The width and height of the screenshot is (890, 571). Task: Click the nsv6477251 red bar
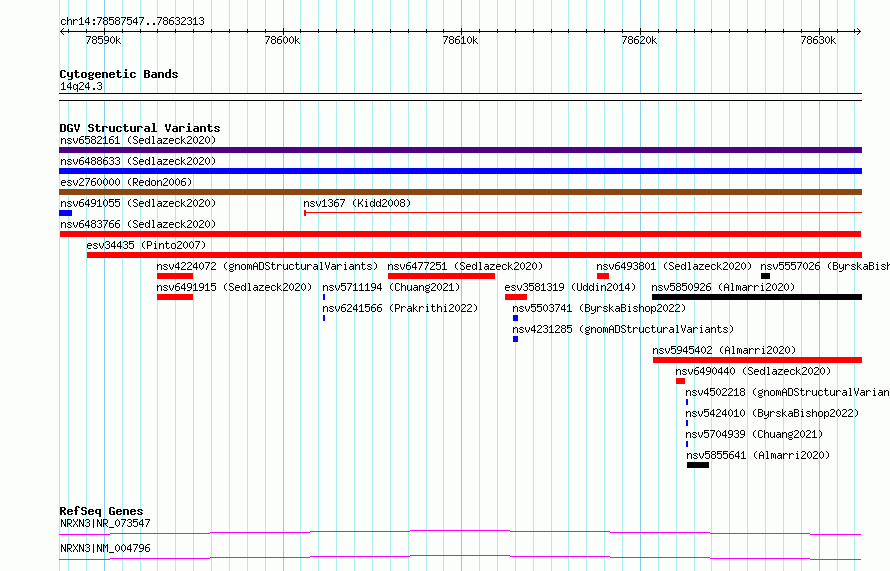point(441,276)
